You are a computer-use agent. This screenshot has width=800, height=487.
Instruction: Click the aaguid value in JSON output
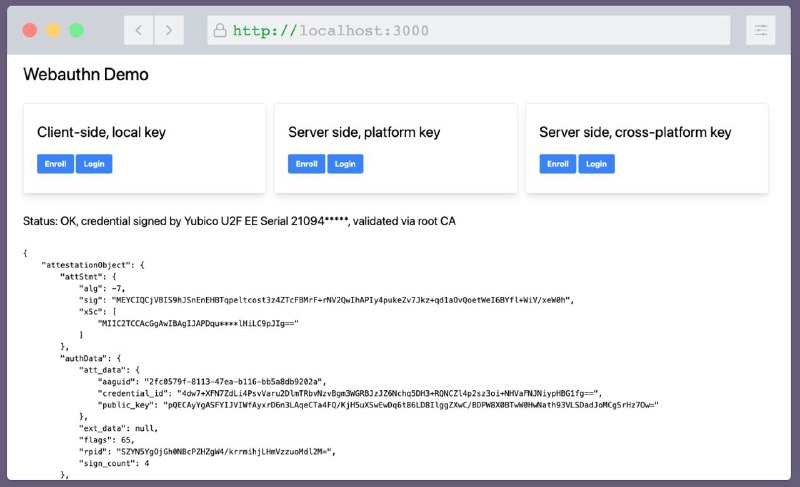[235, 381]
